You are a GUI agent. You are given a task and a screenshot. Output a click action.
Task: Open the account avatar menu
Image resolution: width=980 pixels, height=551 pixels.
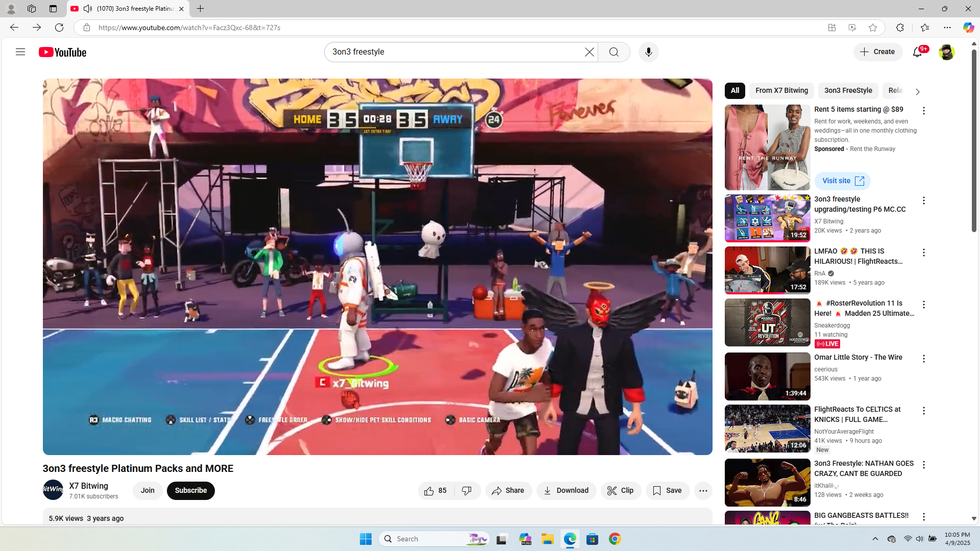pos(946,52)
